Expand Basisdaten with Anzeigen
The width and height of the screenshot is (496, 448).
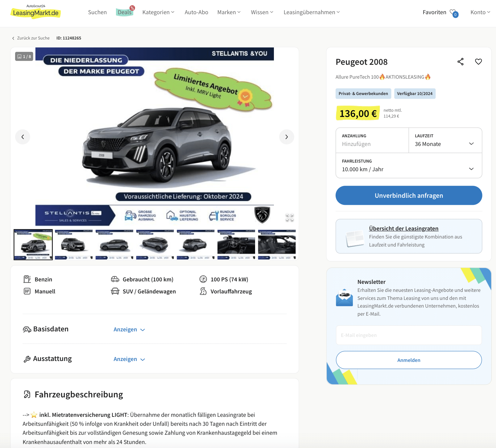(x=129, y=330)
